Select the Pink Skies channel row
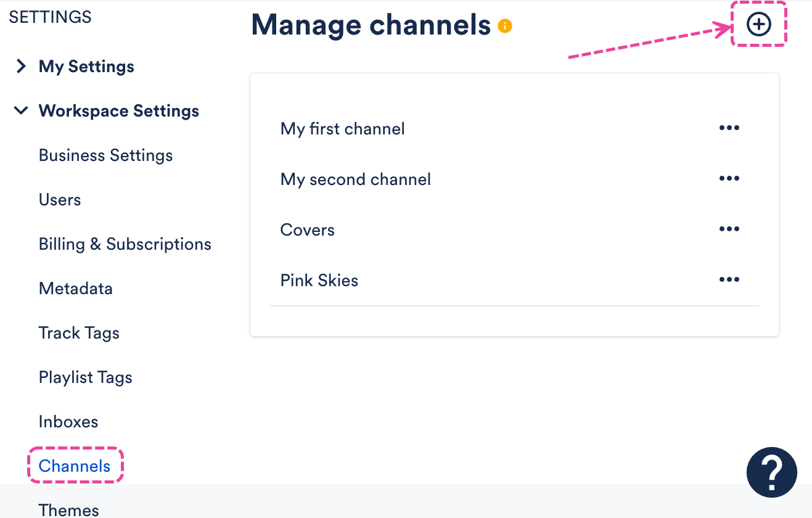Screen dimensions: 812x518 319,281
